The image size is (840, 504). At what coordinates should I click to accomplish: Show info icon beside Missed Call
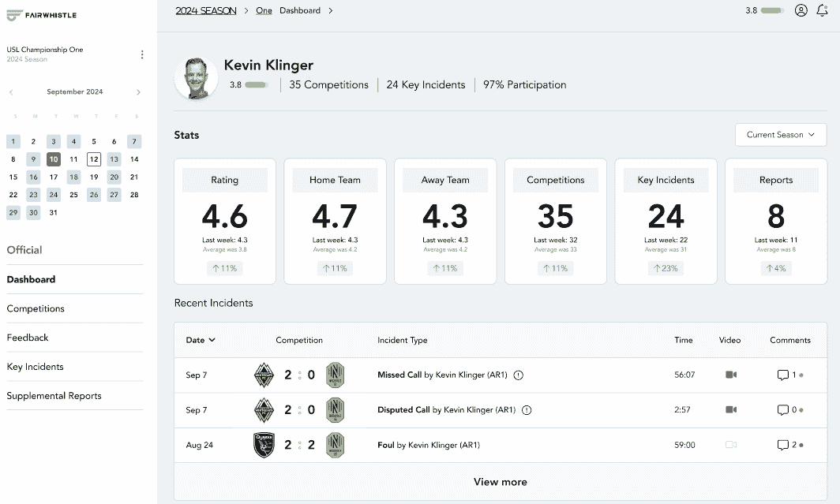(x=518, y=375)
